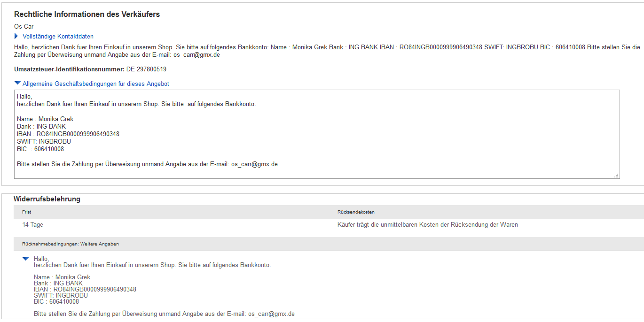Click the Frist column header
This screenshot has height=322, width=644.
(27, 212)
